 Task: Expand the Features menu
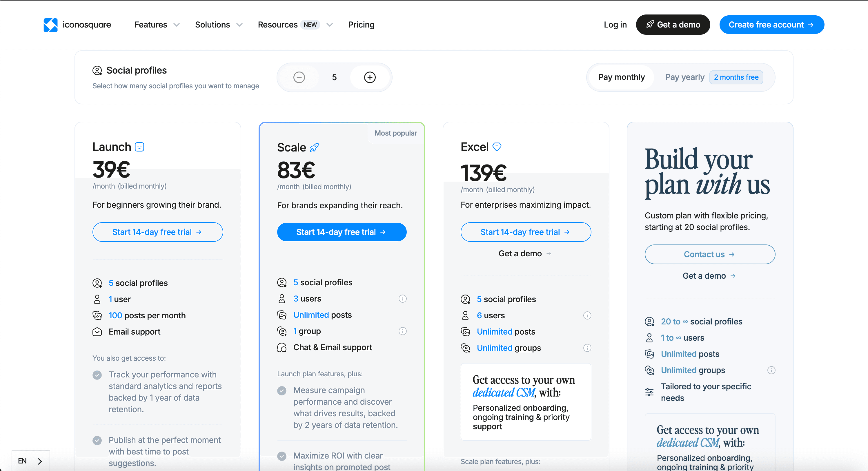(157, 25)
